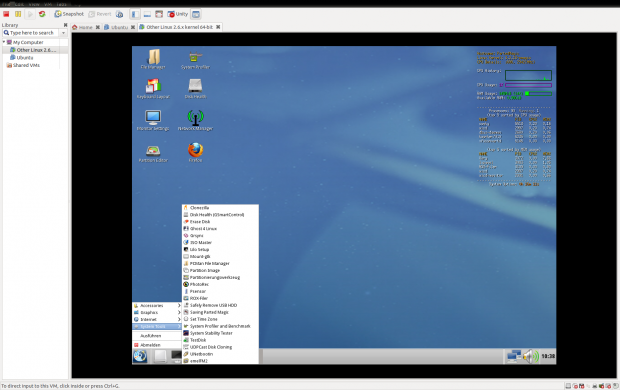Open the Library search dropdown arrow
The width and height of the screenshot is (620, 390).
[63, 33]
